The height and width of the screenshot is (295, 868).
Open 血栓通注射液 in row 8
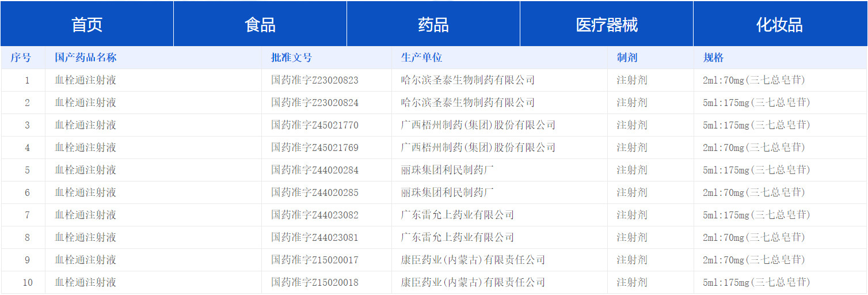click(86, 237)
